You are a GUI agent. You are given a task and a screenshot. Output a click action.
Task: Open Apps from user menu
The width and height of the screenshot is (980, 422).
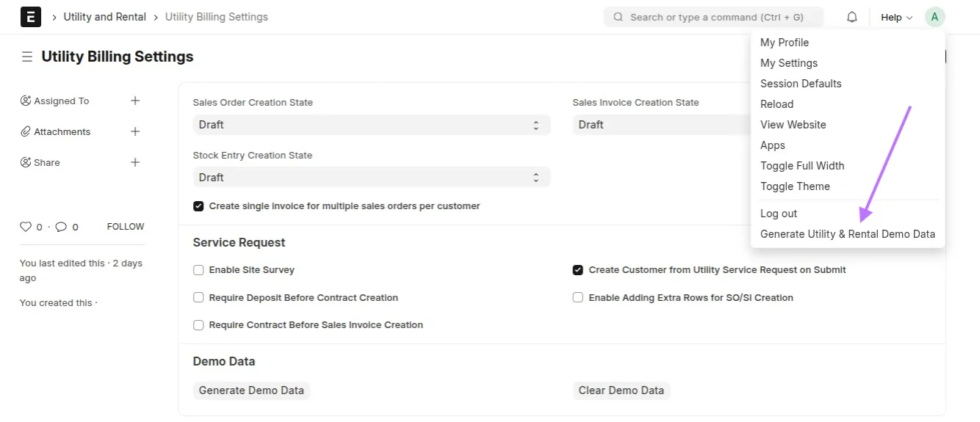773,145
